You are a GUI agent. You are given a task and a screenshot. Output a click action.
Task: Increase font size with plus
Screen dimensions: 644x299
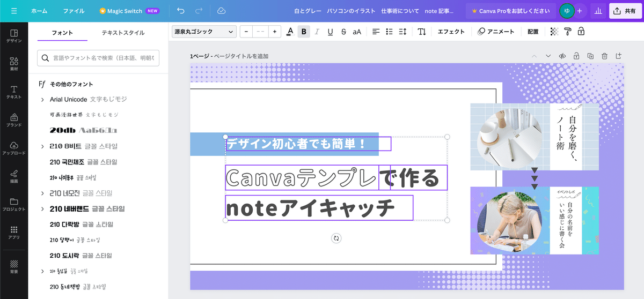pyautogui.click(x=275, y=32)
